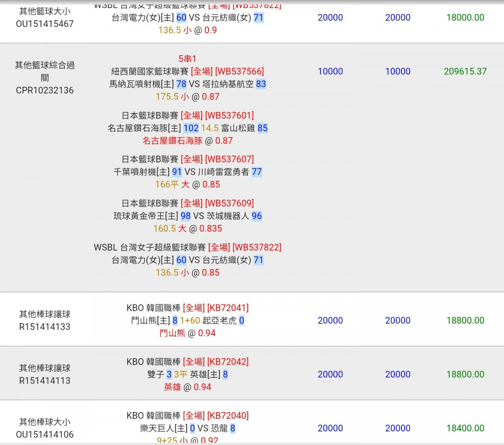Click the parlay payout 209615.37
This screenshot has width=504, height=445.
(465, 71)
